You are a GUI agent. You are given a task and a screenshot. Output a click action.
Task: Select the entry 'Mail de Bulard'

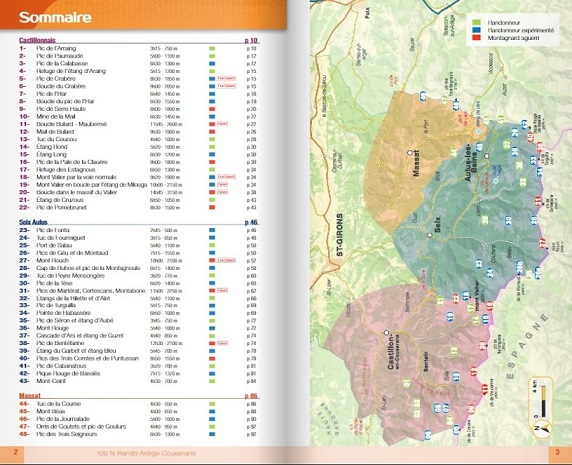pos(55,132)
